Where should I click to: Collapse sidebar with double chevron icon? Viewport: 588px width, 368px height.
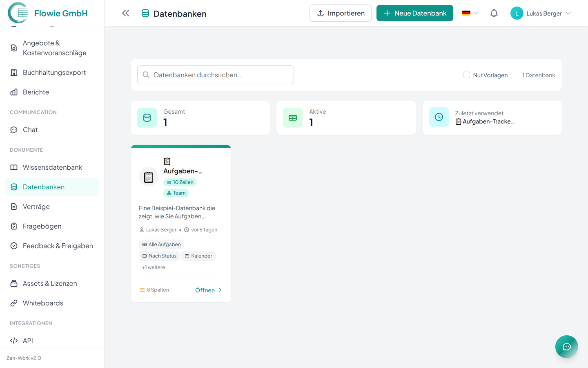tap(125, 13)
